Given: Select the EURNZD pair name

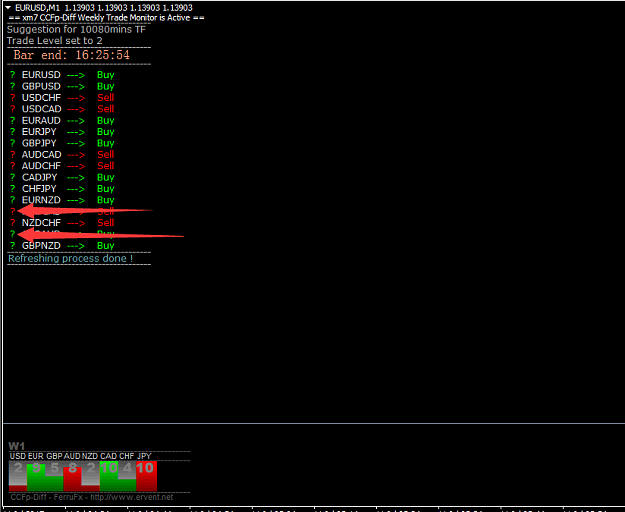Looking at the screenshot, I should [41, 200].
